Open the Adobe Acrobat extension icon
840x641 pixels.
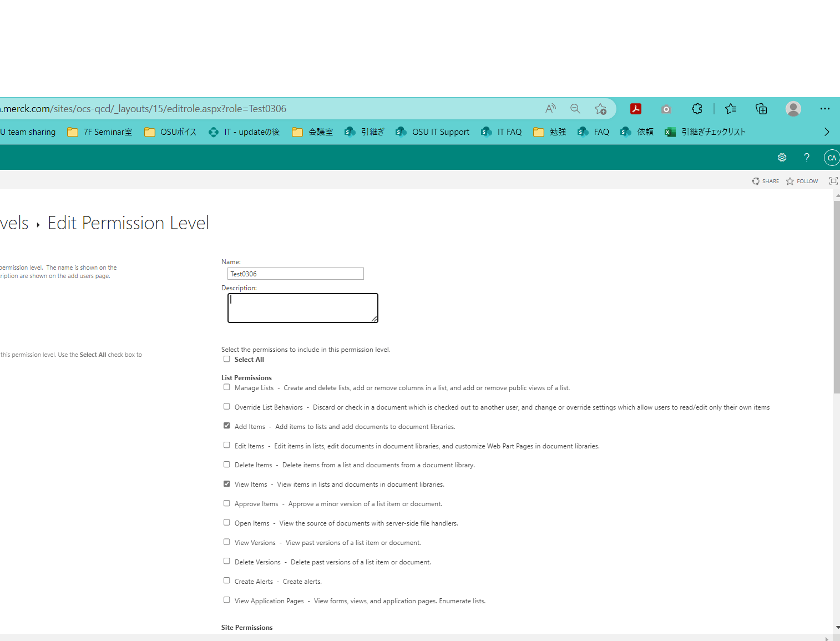[x=636, y=109]
